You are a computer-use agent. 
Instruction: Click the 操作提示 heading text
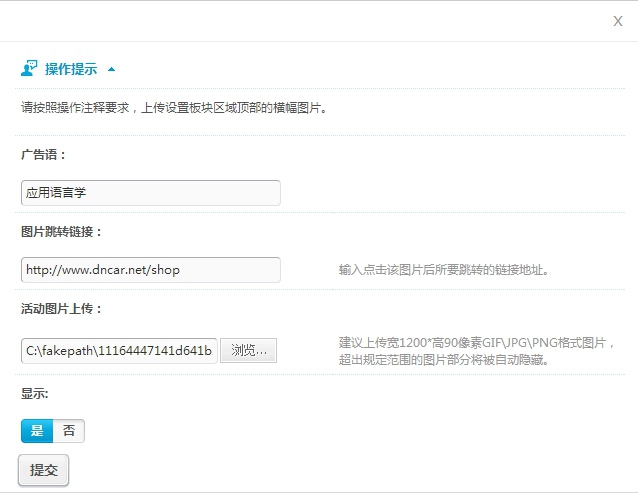click(71, 69)
